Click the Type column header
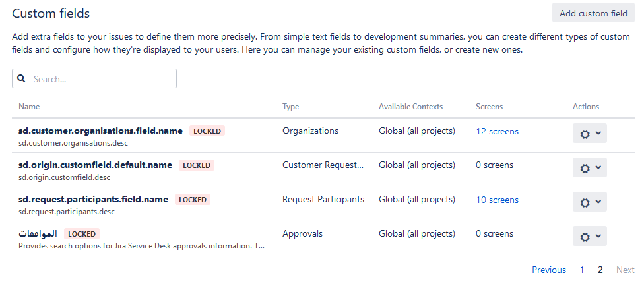Screen dimensions: 644x292 pos(290,107)
